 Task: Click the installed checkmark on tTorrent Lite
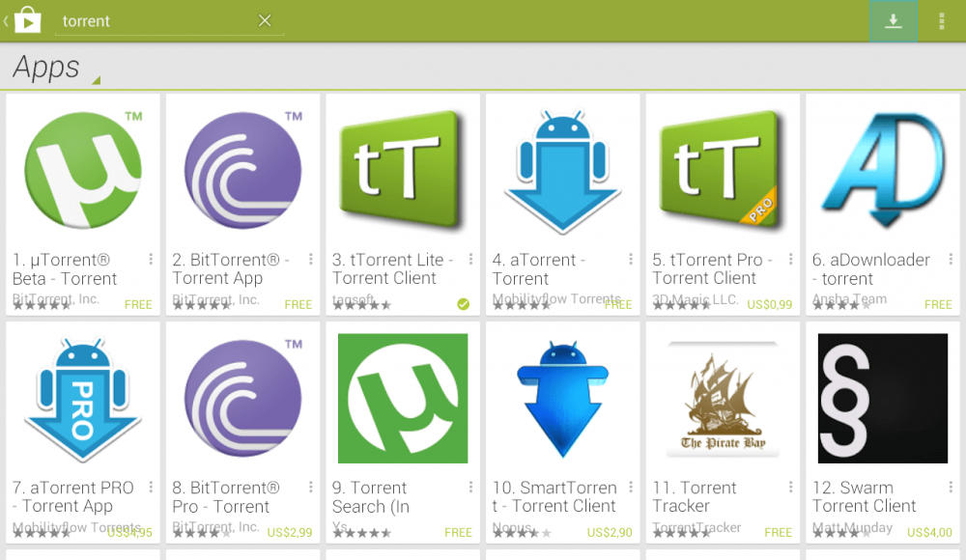pyautogui.click(x=464, y=304)
